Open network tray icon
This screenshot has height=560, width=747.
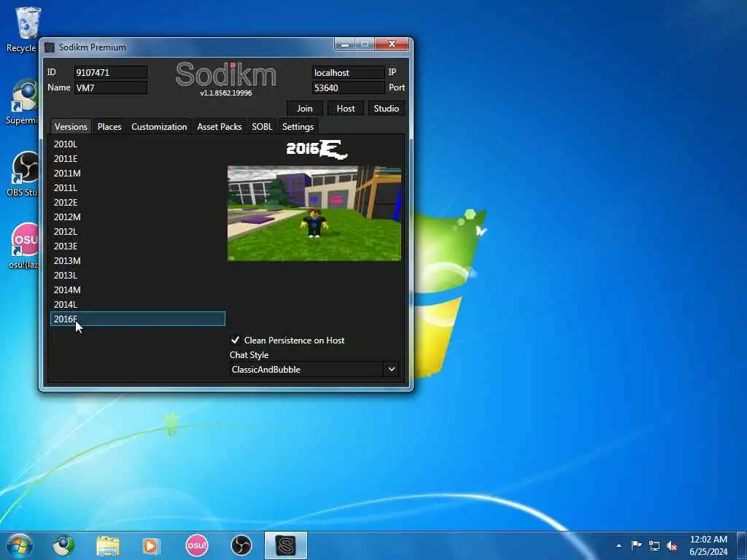tap(654, 545)
